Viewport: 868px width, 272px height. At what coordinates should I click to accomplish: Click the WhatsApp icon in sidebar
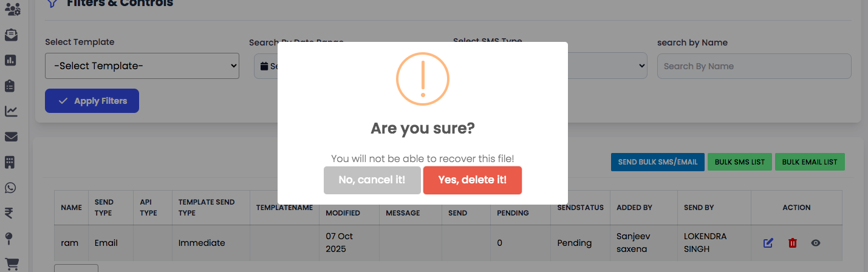(x=11, y=188)
